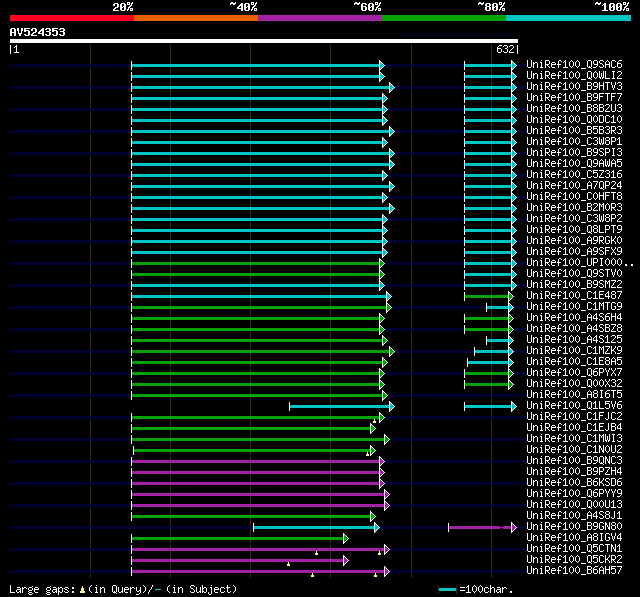
Task: Click the UniRef100_C5Z316 hit label
Action: [x=574, y=174]
